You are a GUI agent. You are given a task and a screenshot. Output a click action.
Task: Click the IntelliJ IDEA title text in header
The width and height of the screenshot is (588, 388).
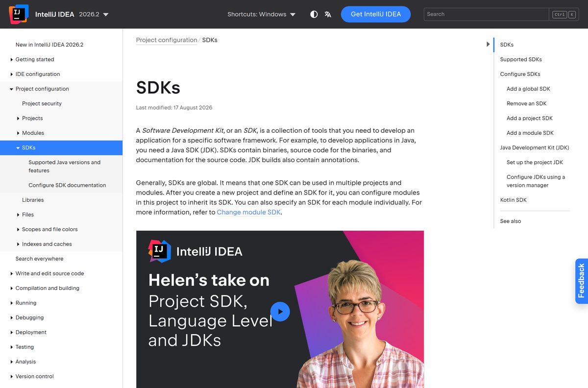point(55,14)
